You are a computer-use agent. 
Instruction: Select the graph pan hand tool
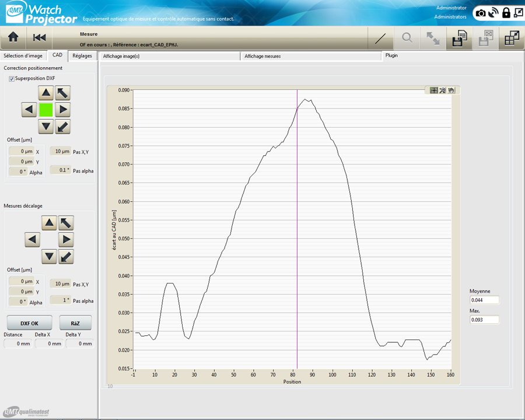coord(450,90)
